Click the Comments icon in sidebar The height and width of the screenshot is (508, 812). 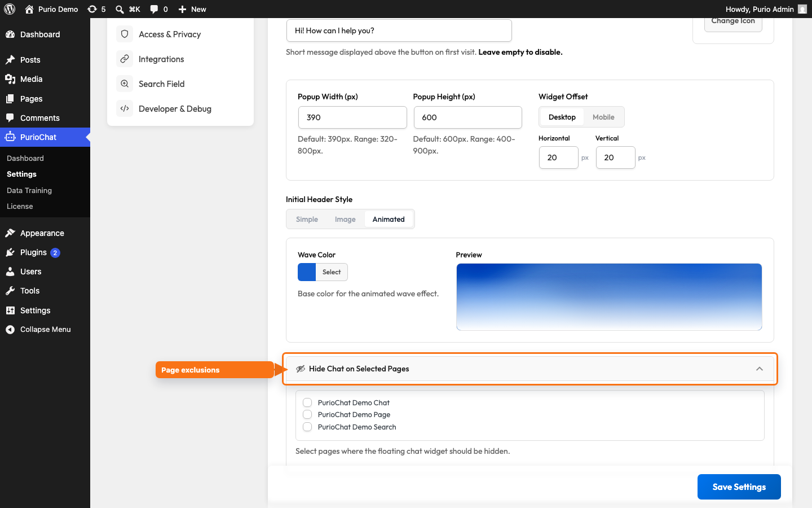pyautogui.click(x=10, y=118)
